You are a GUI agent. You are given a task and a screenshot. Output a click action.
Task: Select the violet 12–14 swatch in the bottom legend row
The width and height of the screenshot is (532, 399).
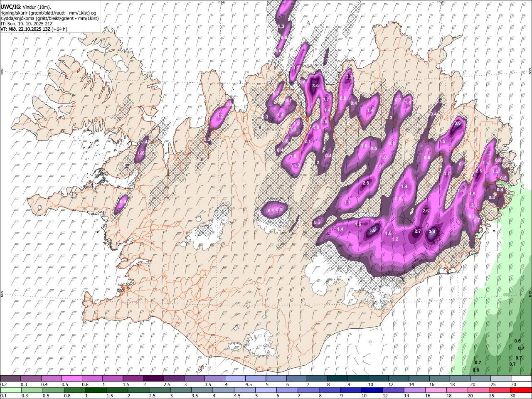(x=393, y=390)
